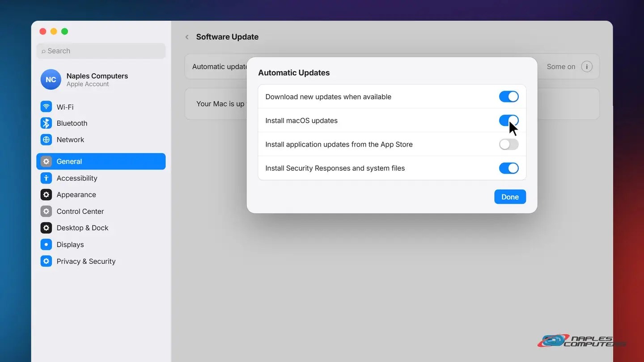The width and height of the screenshot is (644, 362).
Task: Click the Appearance icon in sidebar
Action: pyautogui.click(x=46, y=194)
